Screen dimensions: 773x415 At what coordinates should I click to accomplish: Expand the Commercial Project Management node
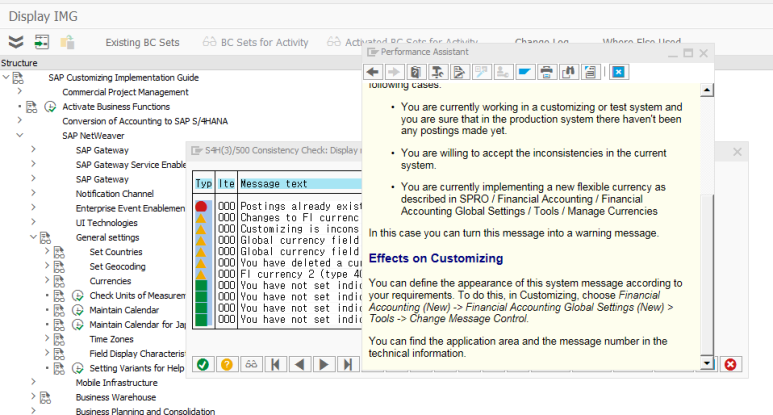click(20, 91)
